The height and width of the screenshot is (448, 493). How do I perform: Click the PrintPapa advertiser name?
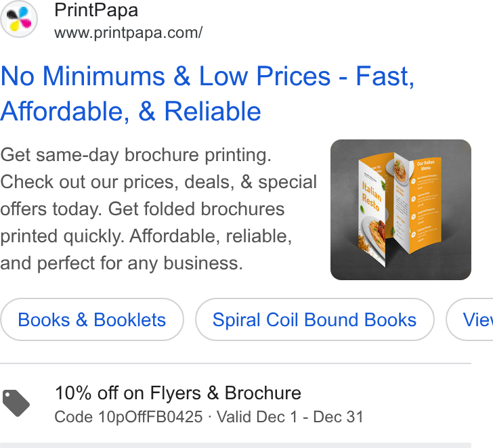96,10
